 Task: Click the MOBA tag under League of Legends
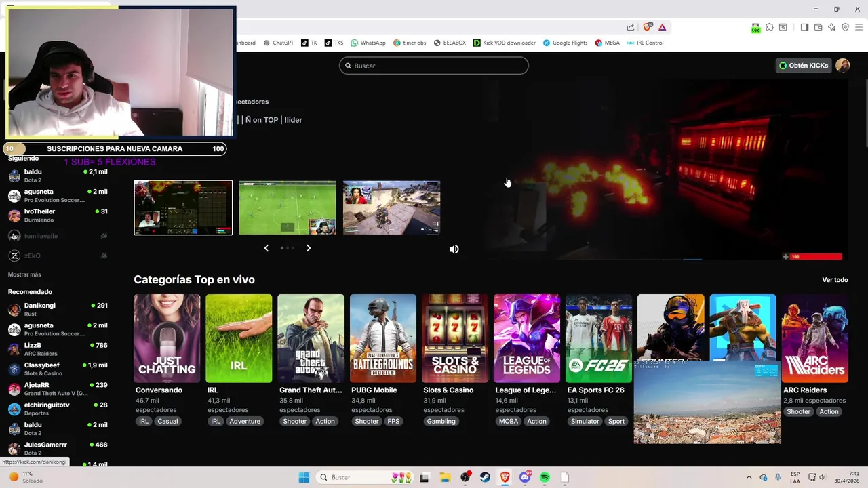tap(509, 421)
